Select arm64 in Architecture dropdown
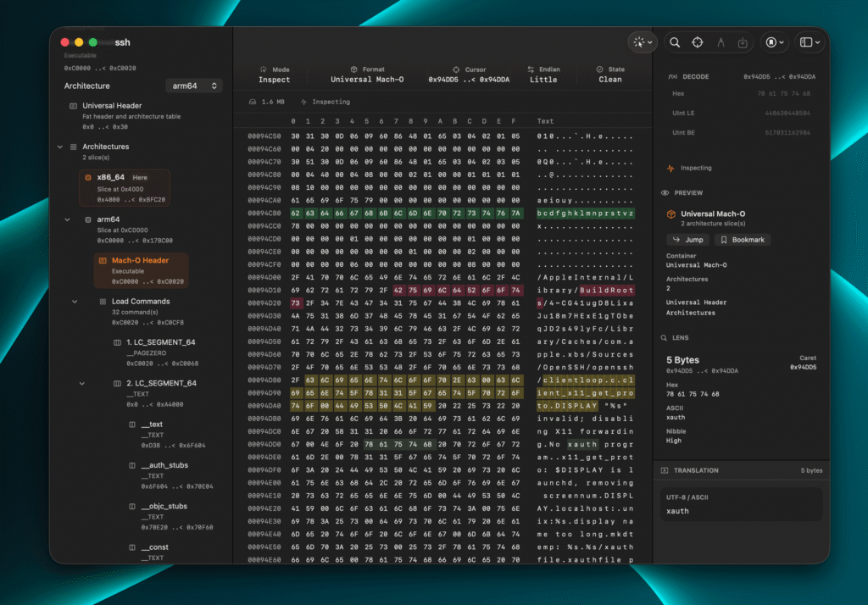The image size is (868, 605). pos(194,86)
